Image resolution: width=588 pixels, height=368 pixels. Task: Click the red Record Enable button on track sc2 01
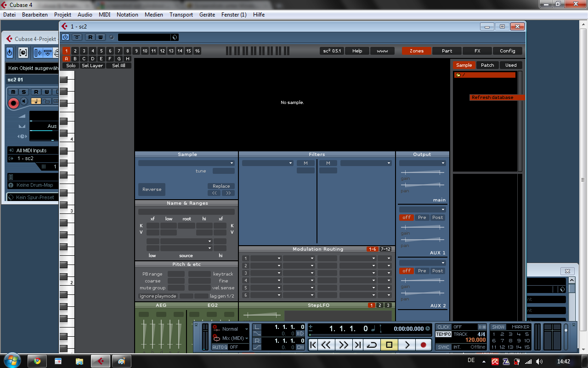click(13, 103)
